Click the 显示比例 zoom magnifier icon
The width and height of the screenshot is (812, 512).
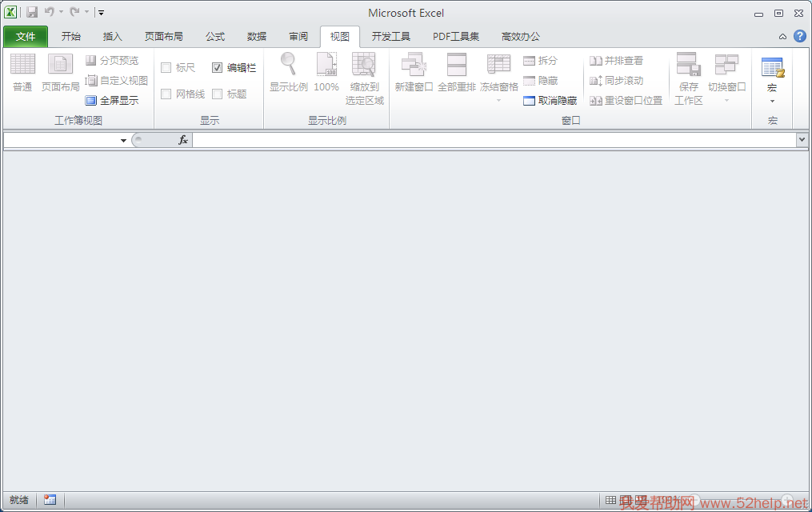coord(288,64)
